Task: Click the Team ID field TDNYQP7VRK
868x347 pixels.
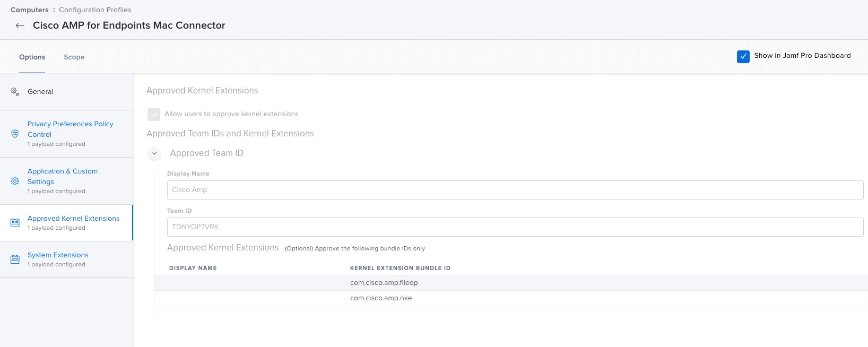Action: pyautogui.click(x=515, y=227)
